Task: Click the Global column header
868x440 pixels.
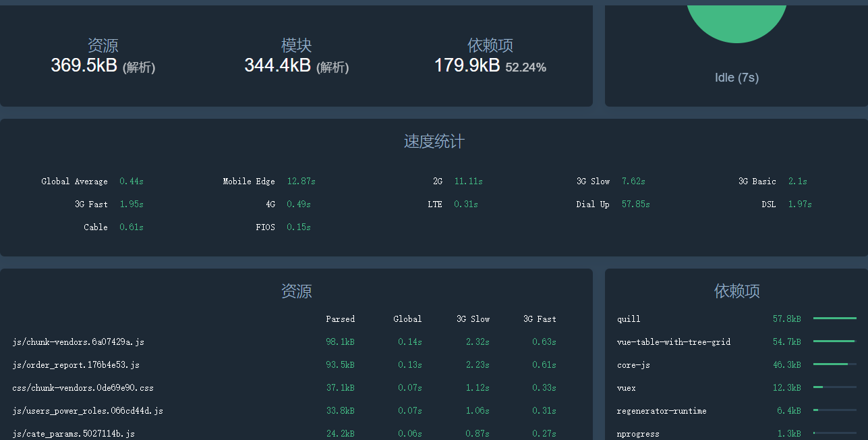Action: coord(407,319)
